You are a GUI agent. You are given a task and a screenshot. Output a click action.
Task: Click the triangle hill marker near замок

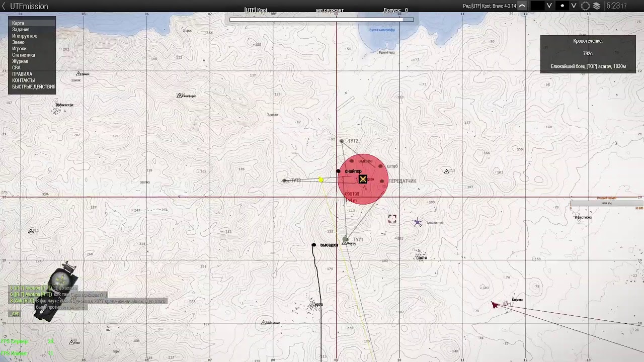[x=79, y=74]
